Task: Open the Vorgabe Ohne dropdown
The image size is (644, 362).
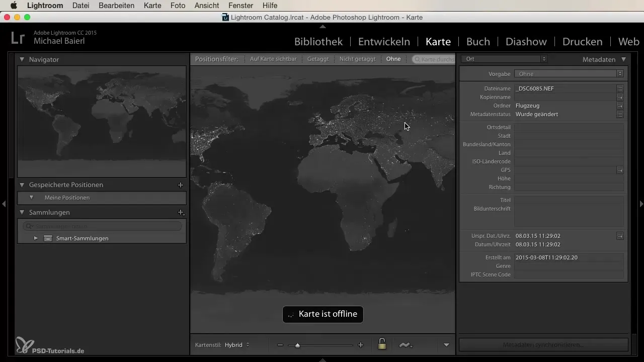Action: pos(570,74)
